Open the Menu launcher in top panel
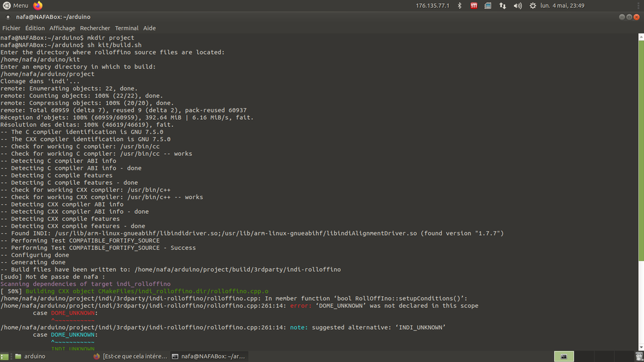This screenshot has height=362, width=644. tap(15, 5)
